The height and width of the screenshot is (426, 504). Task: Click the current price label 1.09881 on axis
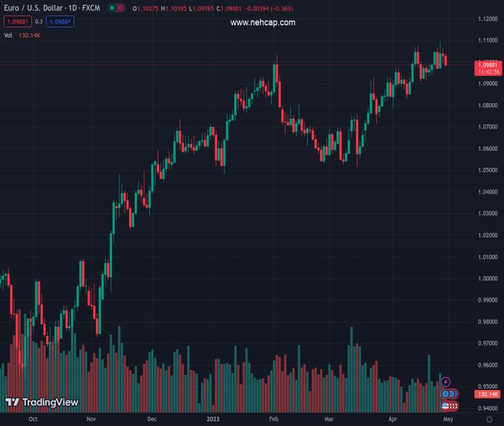pos(489,65)
